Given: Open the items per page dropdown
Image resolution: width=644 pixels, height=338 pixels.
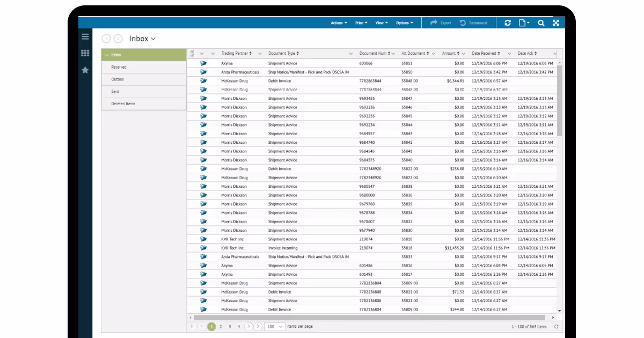Looking at the screenshot, I should point(274,326).
